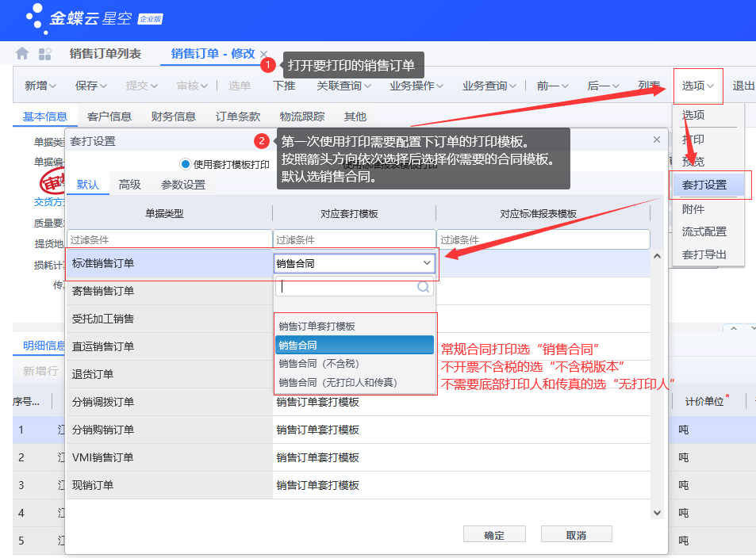
Task: Pick the highlighted 销售合同 option in list
Action: click(x=355, y=345)
